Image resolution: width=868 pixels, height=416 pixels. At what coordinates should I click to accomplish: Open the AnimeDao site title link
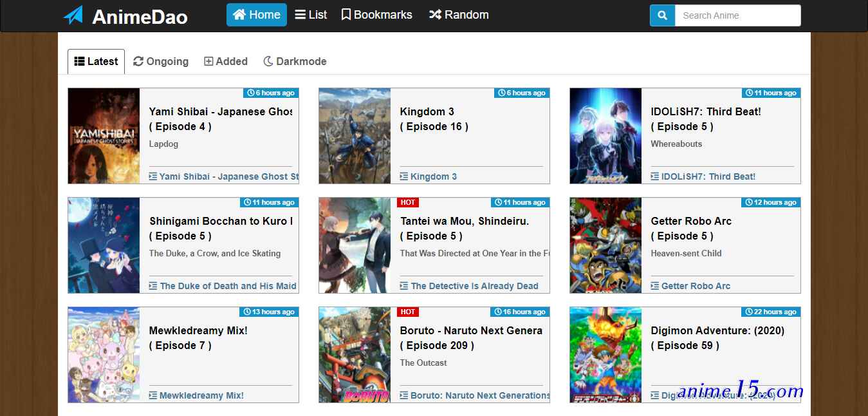tap(140, 17)
